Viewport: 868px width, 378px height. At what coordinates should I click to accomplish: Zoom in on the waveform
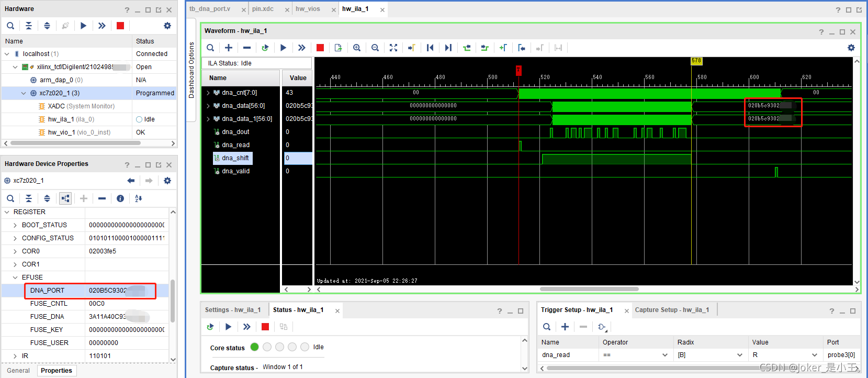(x=357, y=48)
